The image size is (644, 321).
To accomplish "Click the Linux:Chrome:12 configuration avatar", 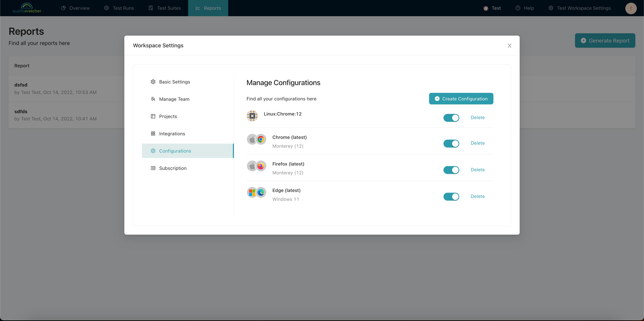I will (x=252, y=116).
